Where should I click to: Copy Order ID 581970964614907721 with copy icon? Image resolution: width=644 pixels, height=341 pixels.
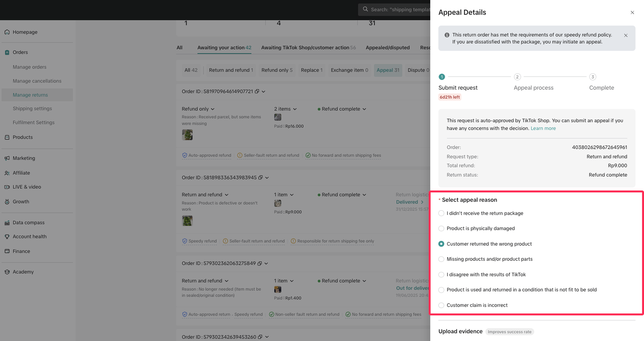point(257,92)
